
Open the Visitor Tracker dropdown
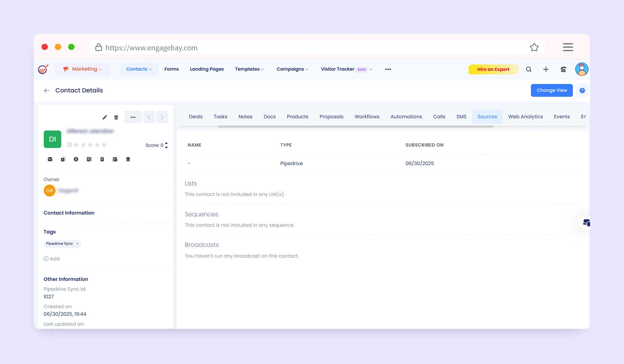pos(346,69)
